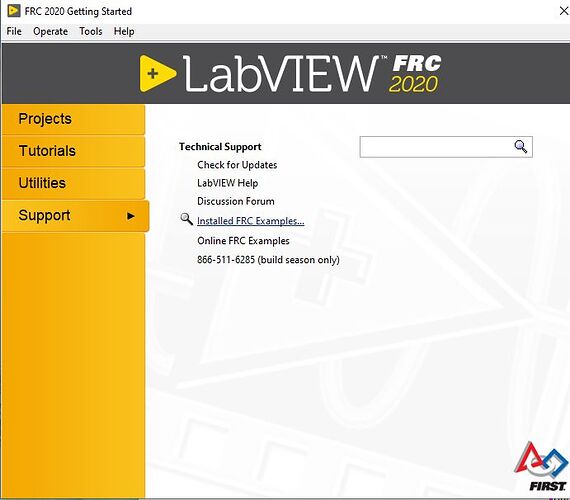Viewport: 570px width, 500px height.
Task: Click the search magnifier icon in search box
Action: tap(521, 147)
